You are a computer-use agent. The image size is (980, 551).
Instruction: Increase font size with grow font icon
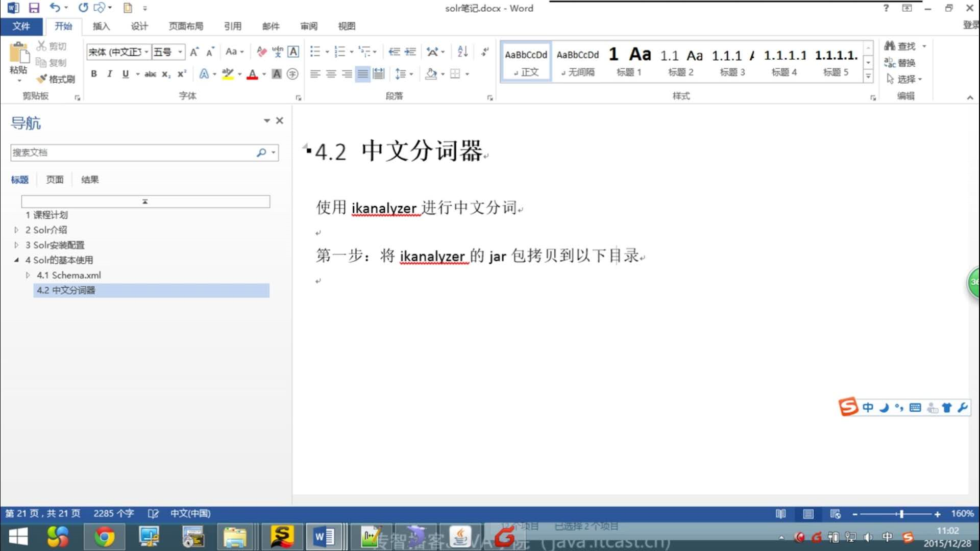pos(194,52)
